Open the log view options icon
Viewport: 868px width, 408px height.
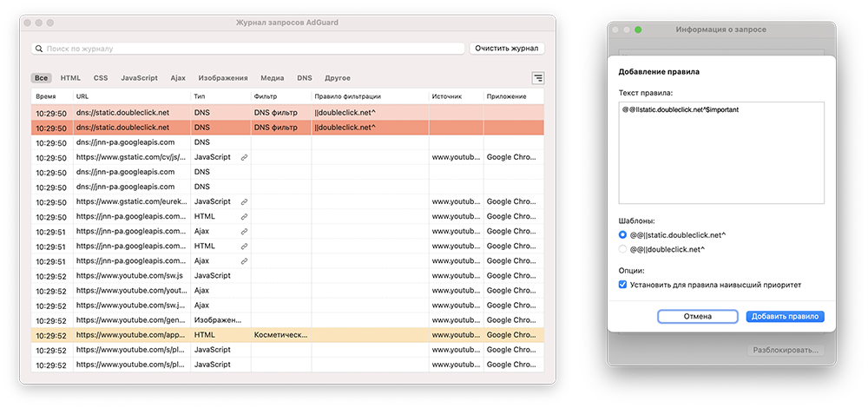point(537,78)
